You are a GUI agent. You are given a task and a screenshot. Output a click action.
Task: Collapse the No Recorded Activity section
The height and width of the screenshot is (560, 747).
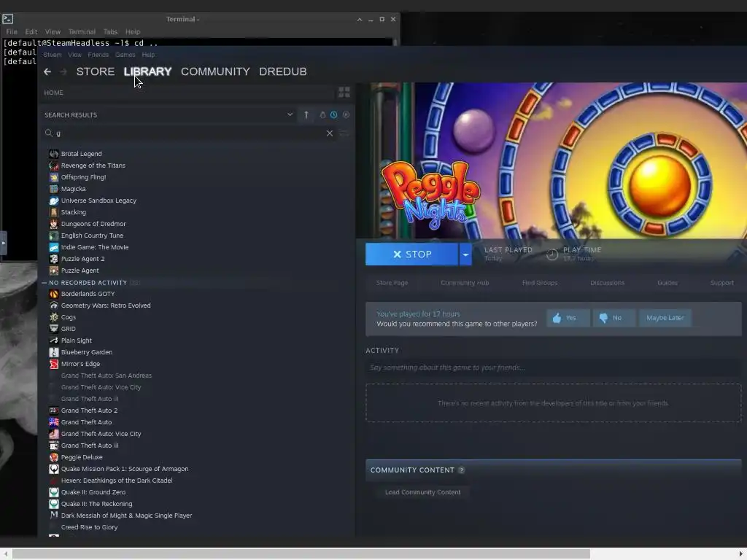[x=44, y=282]
